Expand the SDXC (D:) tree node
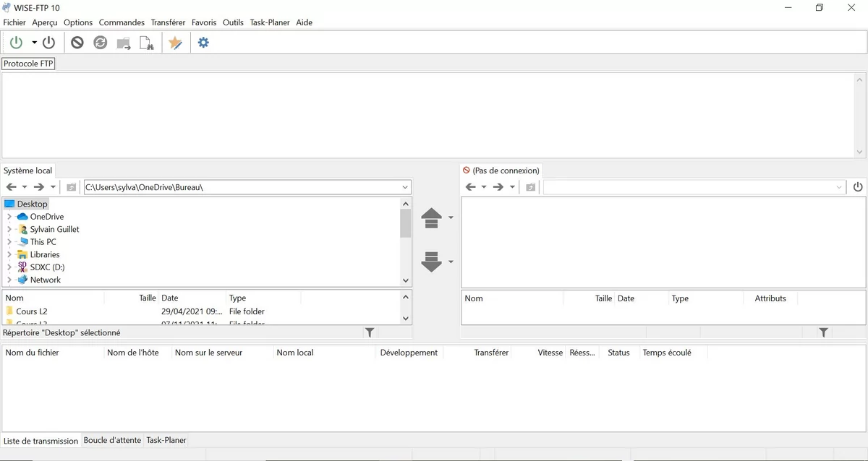This screenshot has height=461, width=868. click(9, 267)
